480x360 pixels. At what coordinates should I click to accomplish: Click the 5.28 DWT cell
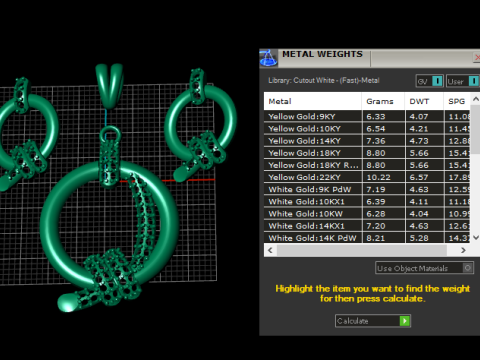tap(424, 238)
